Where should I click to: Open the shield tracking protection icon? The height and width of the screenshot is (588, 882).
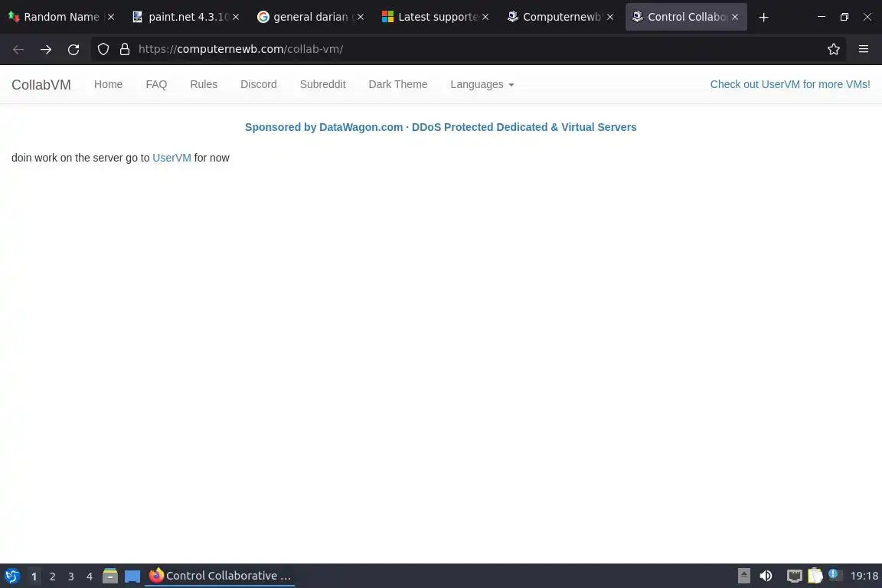[103, 50]
